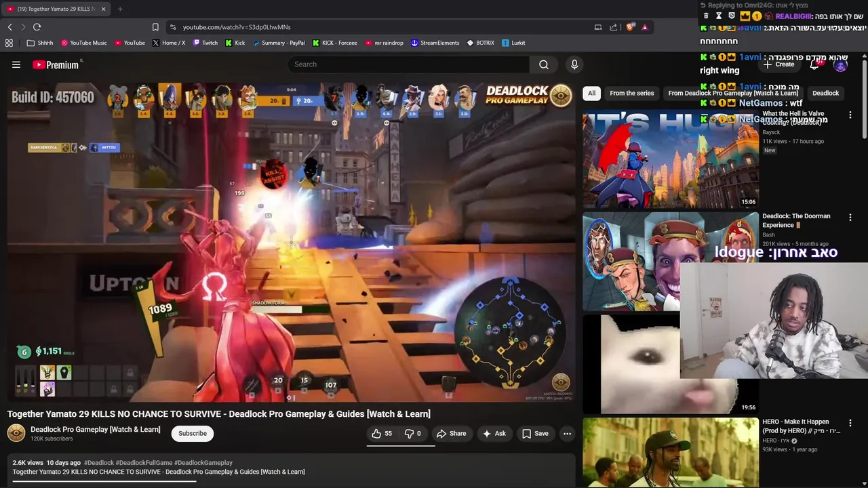Image resolution: width=868 pixels, height=488 pixels.
Task: Open Summary - PayPal bookmark
Action: (279, 43)
